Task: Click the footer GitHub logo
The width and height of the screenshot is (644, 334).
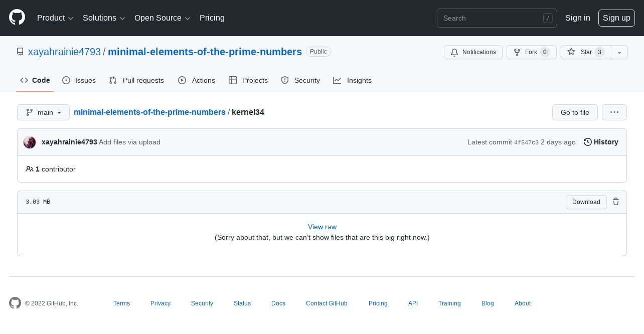Action: [x=15, y=303]
